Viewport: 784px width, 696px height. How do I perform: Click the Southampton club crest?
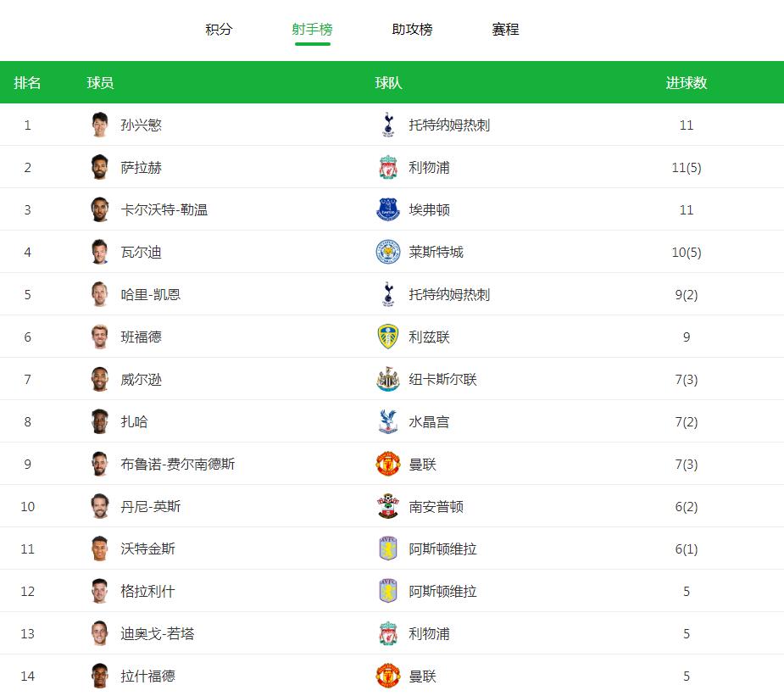point(388,506)
